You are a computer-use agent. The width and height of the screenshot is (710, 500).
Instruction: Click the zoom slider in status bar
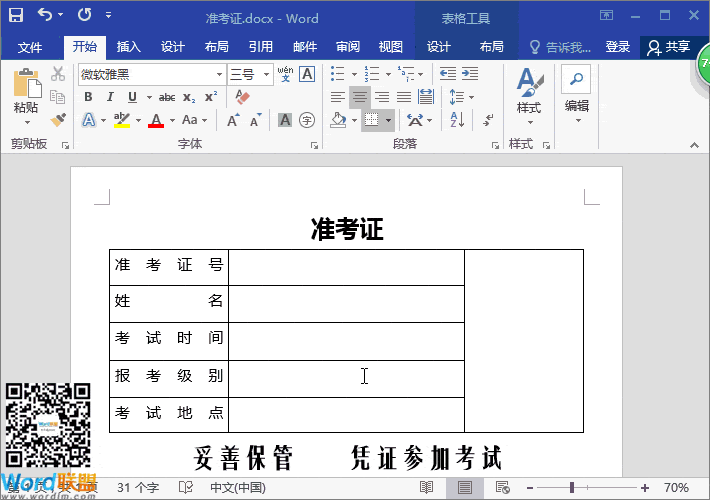[571, 487]
